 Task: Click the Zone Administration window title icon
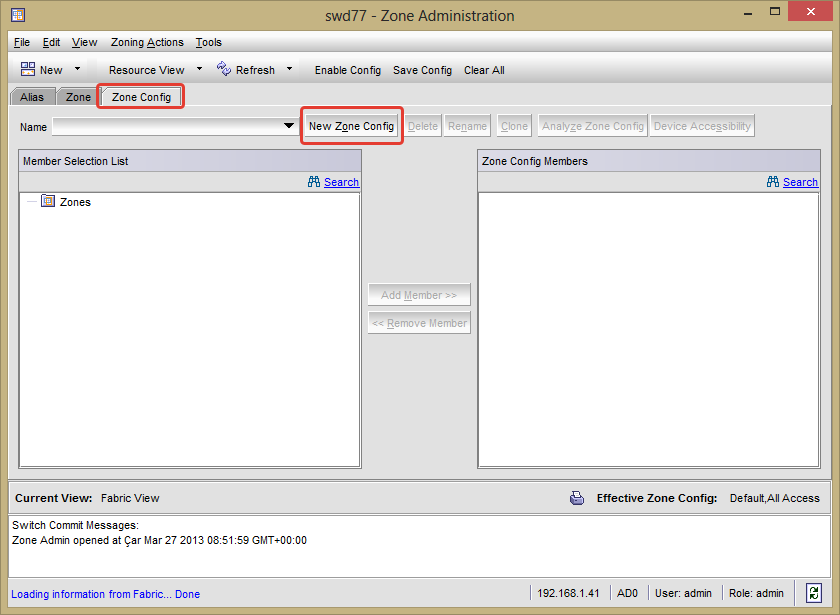(18, 15)
